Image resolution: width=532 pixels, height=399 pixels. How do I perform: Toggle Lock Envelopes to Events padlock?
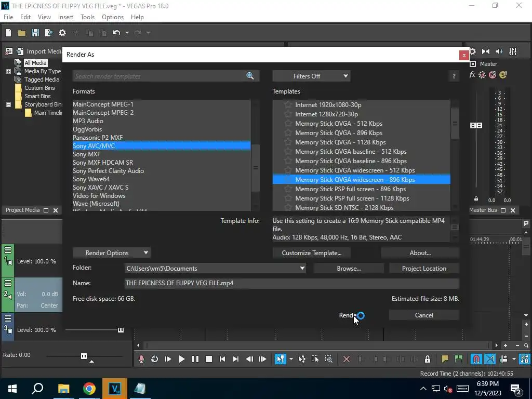click(x=428, y=359)
